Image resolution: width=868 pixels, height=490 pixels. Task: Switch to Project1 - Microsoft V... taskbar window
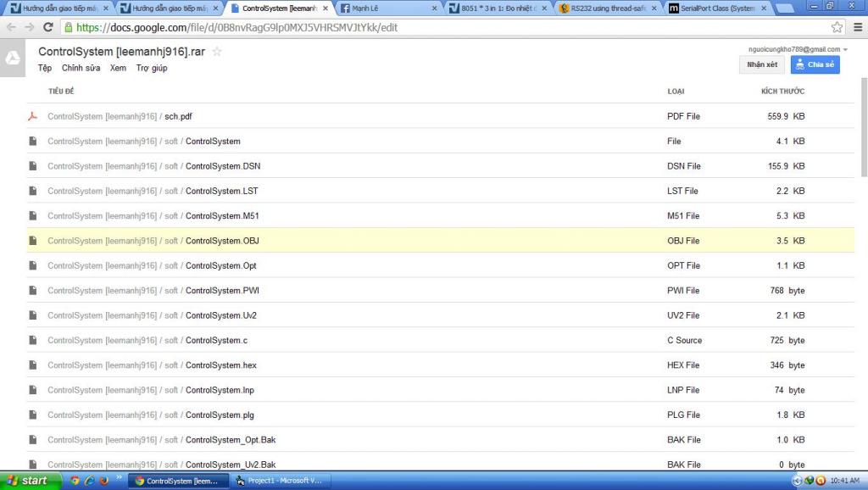coord(281,481)
